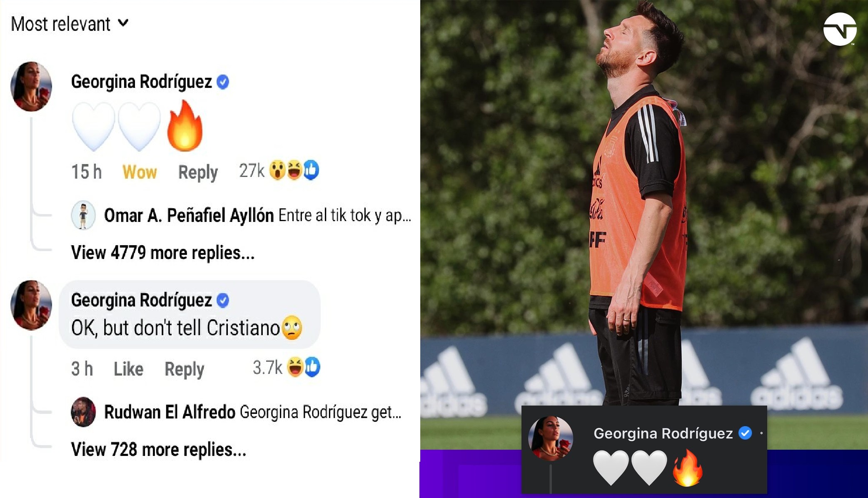Click Georgina's avatar in the dark overlay comment
Screen dimensions: 868x498
[x=551, y=438]
